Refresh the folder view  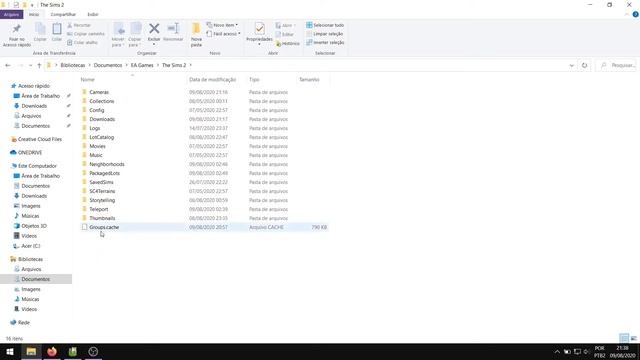584,65
